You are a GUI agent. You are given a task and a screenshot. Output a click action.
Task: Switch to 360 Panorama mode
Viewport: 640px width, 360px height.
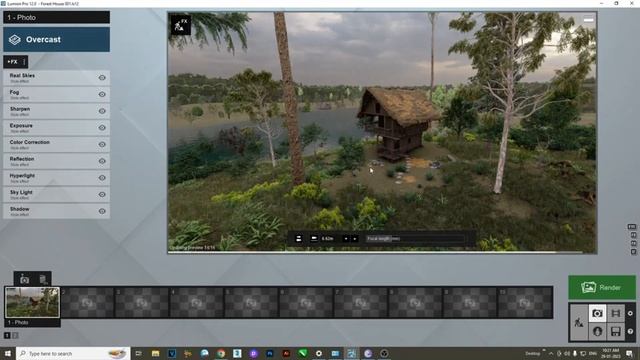click(x=597, y=331)
